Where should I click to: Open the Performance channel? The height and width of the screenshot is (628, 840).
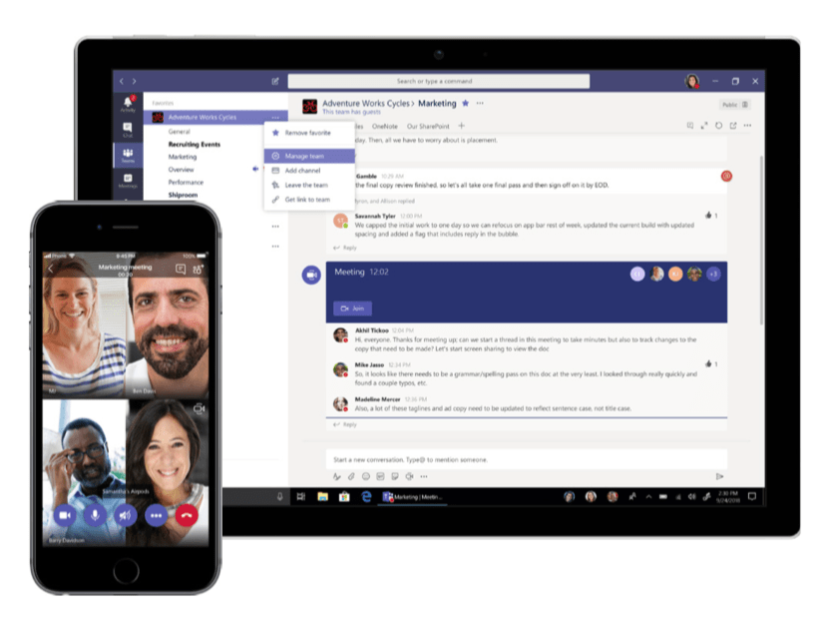click(x=186, y=183)
